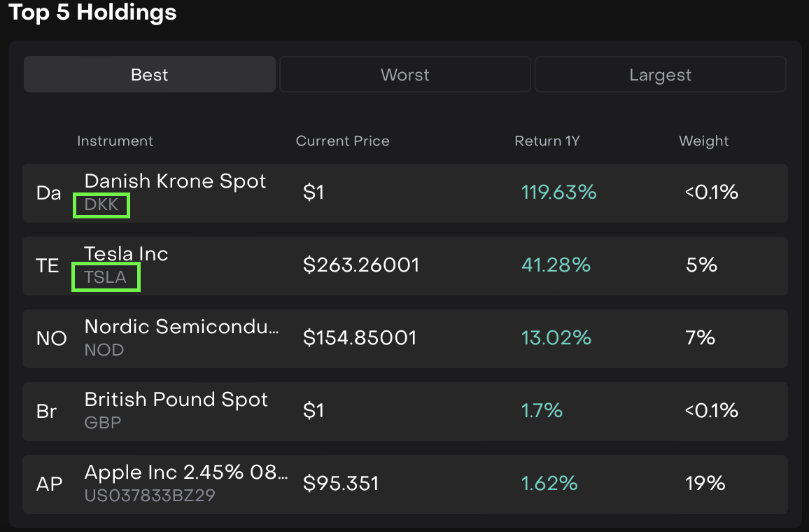Open the British Pound Spot instrument

(176, 400)
